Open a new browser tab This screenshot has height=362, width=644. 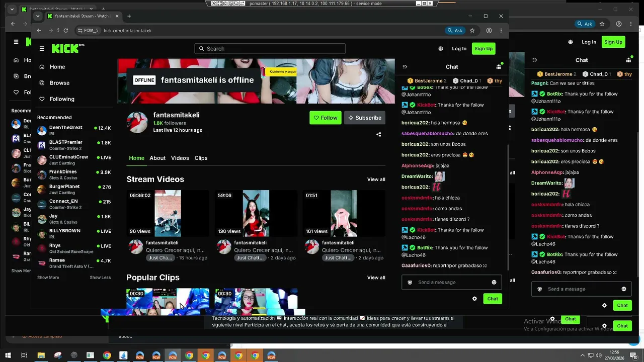click(x=129, y=16)
